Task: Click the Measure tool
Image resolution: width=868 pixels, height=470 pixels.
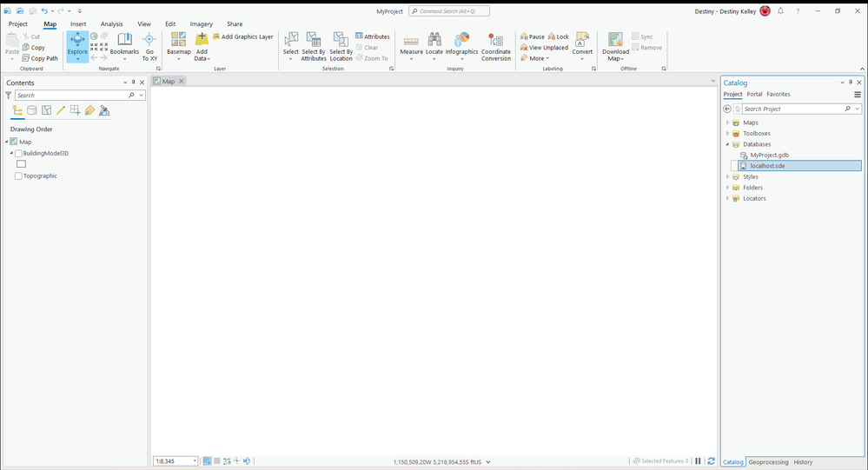Action: (411, 47)
